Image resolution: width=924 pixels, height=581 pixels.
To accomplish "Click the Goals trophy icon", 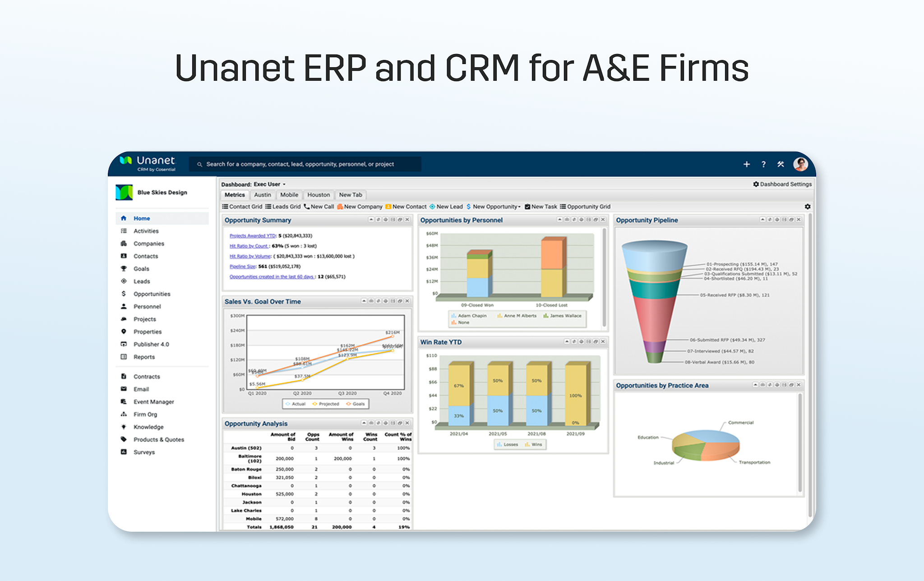I will coord(124,268).
